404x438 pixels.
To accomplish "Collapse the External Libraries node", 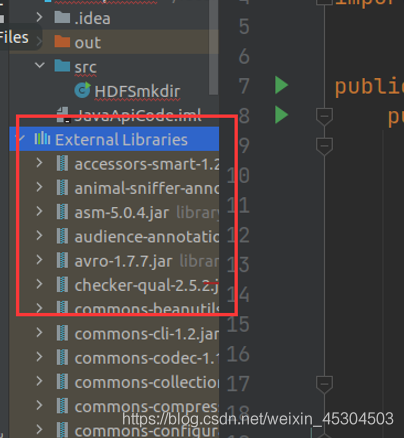I will [x=21, y=138].
